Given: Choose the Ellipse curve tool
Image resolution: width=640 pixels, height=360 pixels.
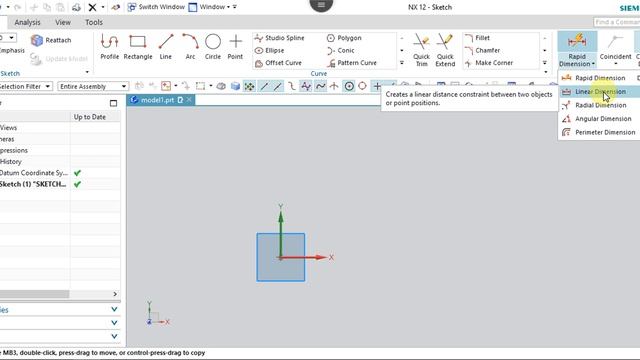Looking at the screenshot, I should pyautogui.click(x=269, y=51).
